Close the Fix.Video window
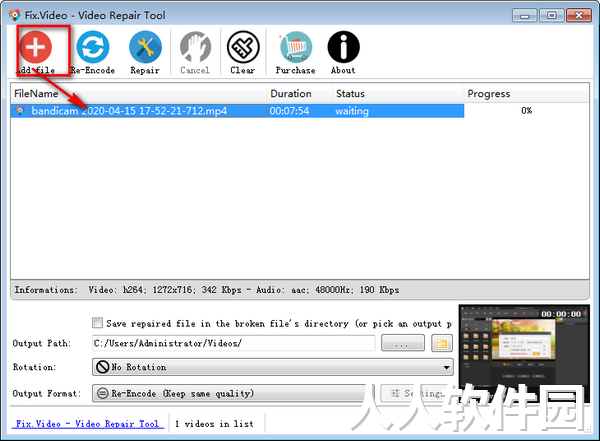This screenshot has width=600, height=441. coord(579,15)
